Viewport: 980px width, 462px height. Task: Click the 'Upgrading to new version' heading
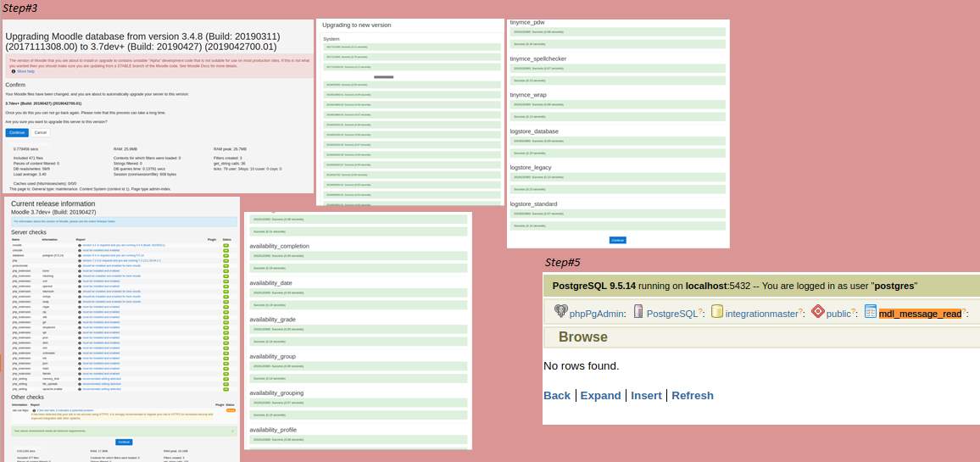[x=356, y=25]
